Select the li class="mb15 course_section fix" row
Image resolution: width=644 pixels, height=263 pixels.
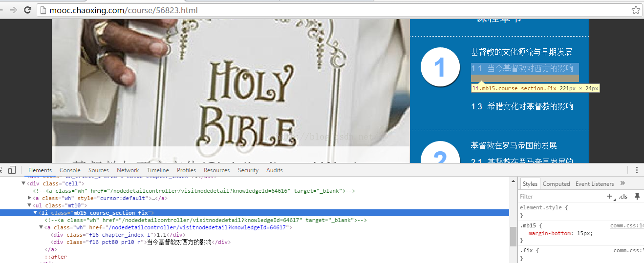coord(254,213)
